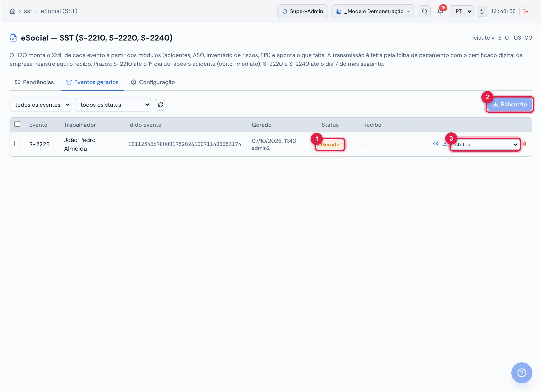This screenshot has height=392, width=541.
Task: Click the Status column header
Action: [330, 125]
